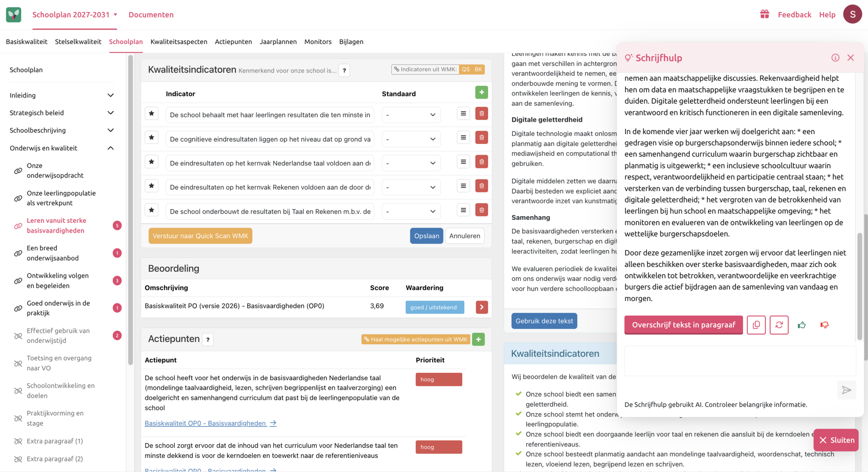Toggle link icon for Toetsing en overgang naar VO
The width and height of the screenshot is (868, 472).
point(18,363)
